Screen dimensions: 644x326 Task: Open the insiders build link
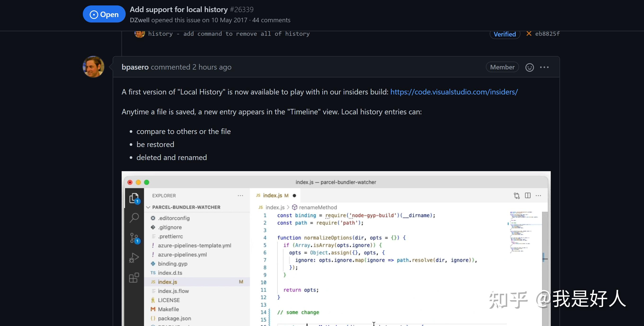454,92
